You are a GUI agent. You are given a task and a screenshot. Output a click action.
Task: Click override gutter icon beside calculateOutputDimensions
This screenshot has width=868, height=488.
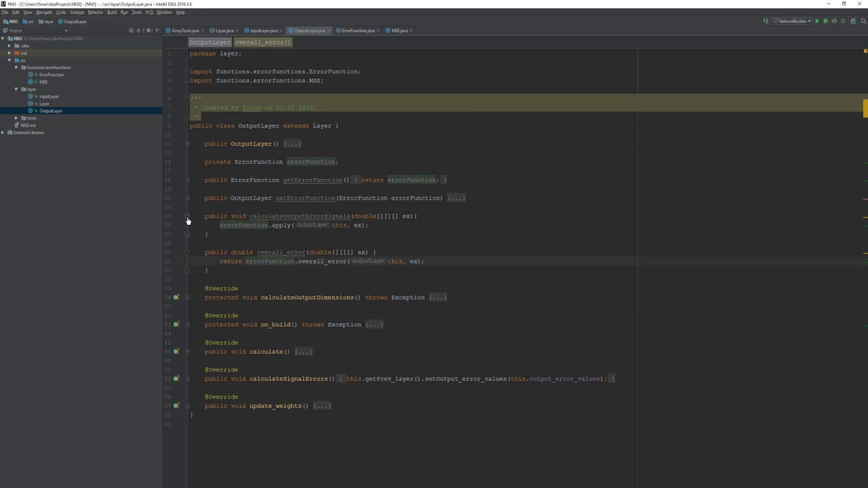tap(176, 297)
